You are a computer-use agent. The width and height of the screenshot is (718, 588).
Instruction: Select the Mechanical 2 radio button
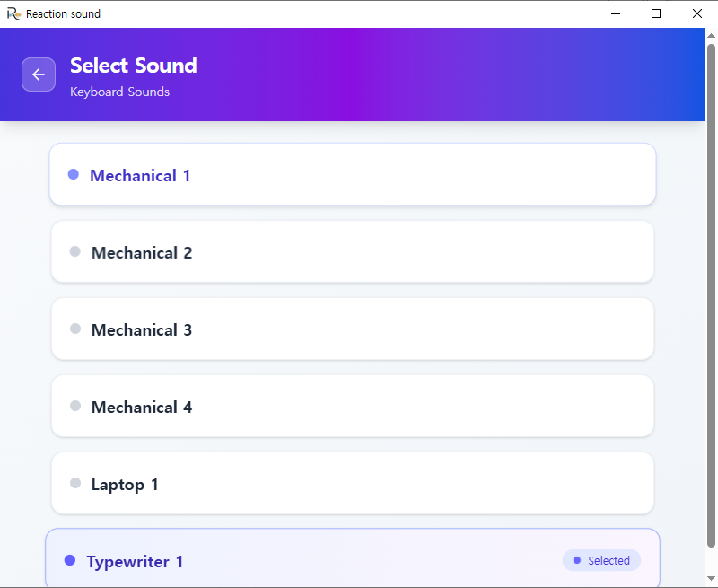pyautogui.click(x=74, y=251)
